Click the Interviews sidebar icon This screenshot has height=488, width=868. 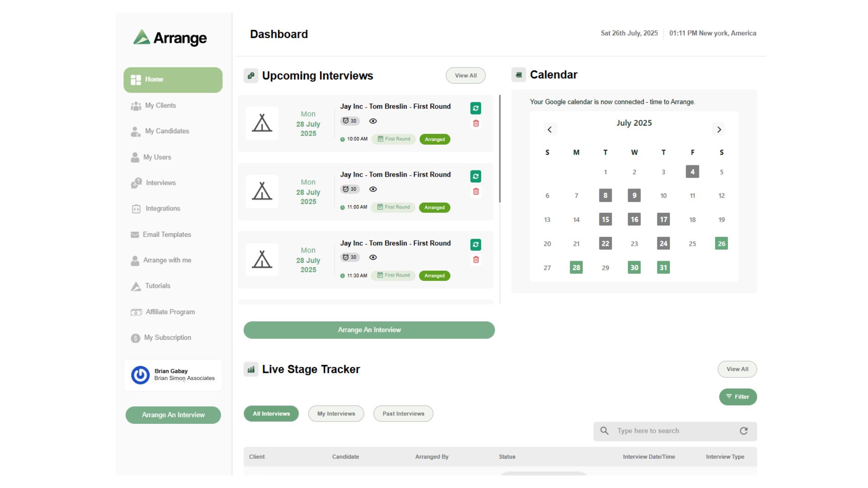coord(136,183)
